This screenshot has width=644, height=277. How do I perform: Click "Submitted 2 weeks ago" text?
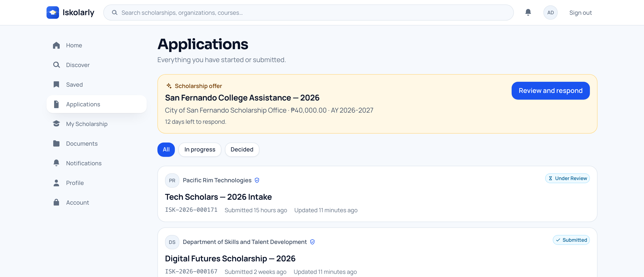pos(255,272)
